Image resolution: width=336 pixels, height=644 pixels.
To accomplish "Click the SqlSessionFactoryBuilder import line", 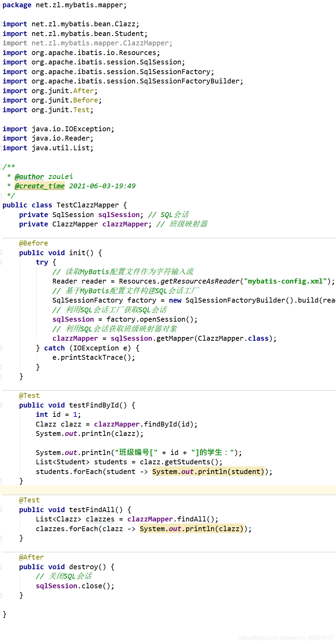I will (123, 81).
